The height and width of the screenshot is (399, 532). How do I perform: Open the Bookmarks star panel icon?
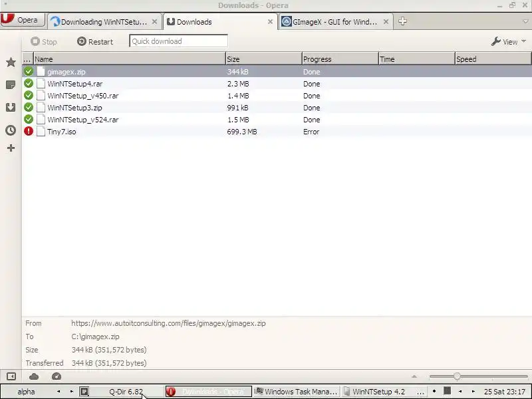[11, 62]
